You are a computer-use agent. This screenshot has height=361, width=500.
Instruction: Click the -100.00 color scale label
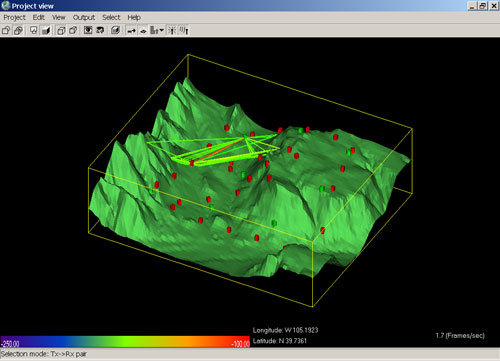pos(241,343)
